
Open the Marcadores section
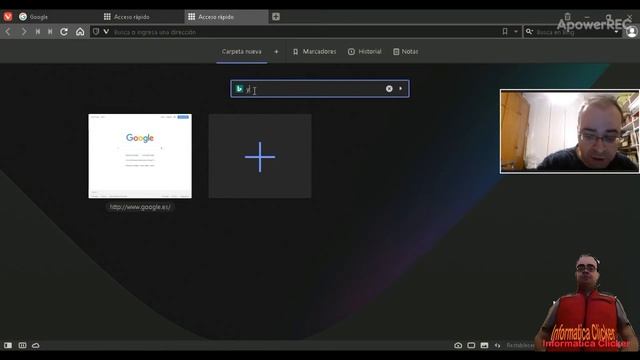(x=315, y=51)
